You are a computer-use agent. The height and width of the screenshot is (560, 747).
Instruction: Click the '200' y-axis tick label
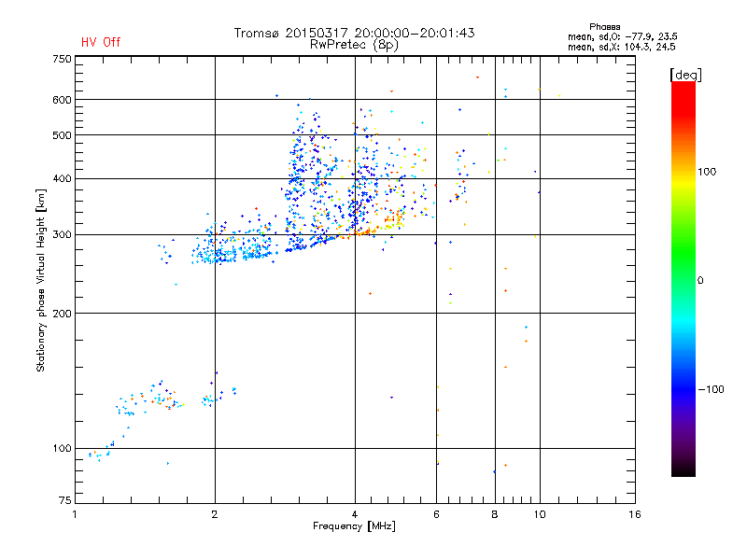[x=63, y=314]
